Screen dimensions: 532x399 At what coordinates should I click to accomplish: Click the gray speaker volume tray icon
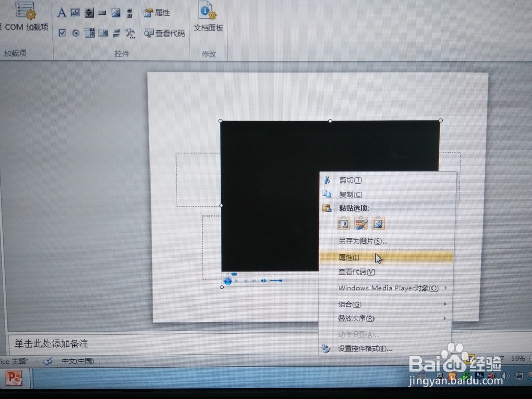(506, 376)
